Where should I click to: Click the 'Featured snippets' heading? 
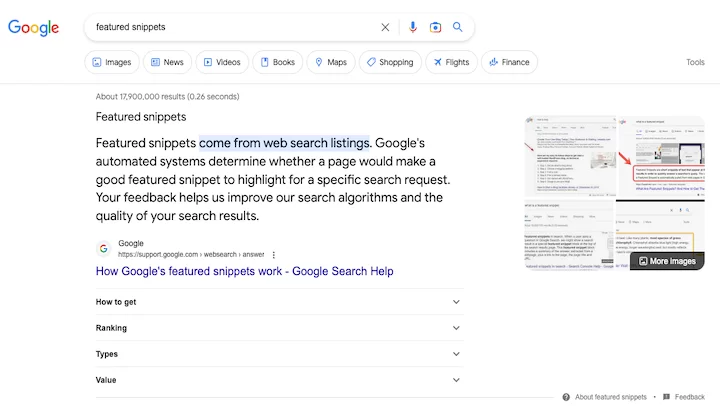click(x=141, y=117)
